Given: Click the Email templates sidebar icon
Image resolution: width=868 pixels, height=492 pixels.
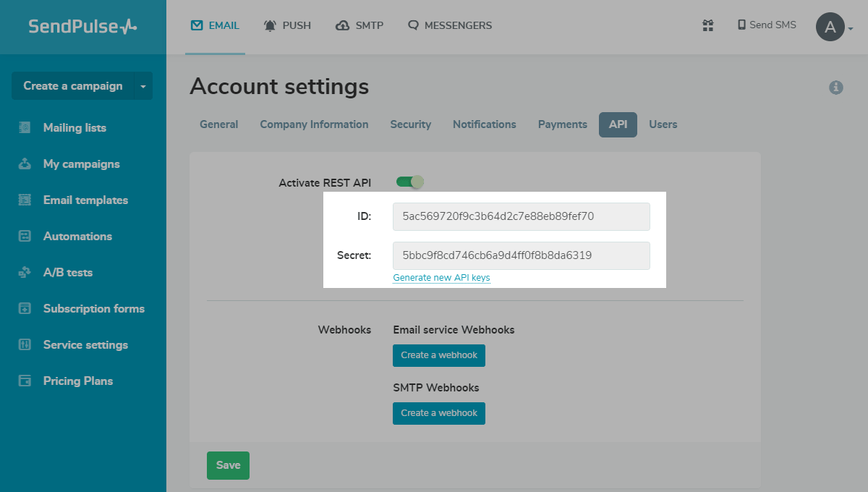Looking at the screenshot, I should [25, 200].
